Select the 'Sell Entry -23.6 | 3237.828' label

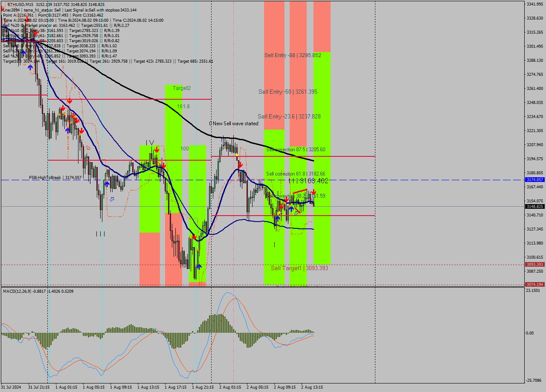pyautogui.click(x=289, y=116)
